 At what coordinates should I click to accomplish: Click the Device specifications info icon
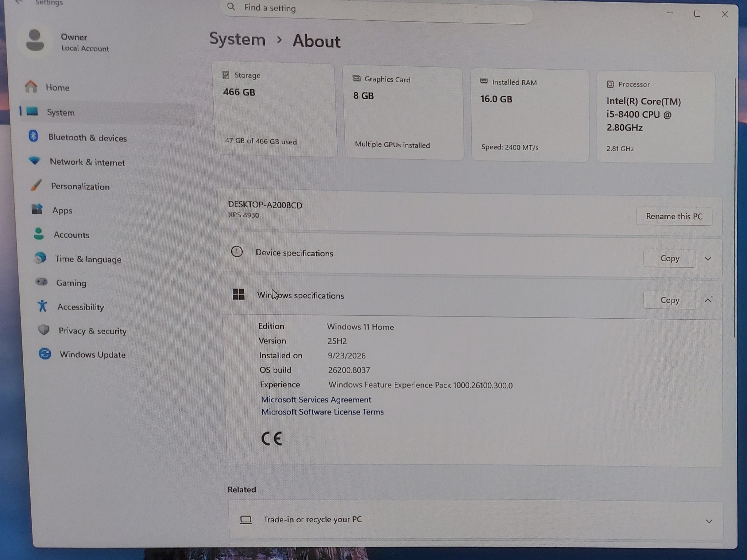pos(237,252)
